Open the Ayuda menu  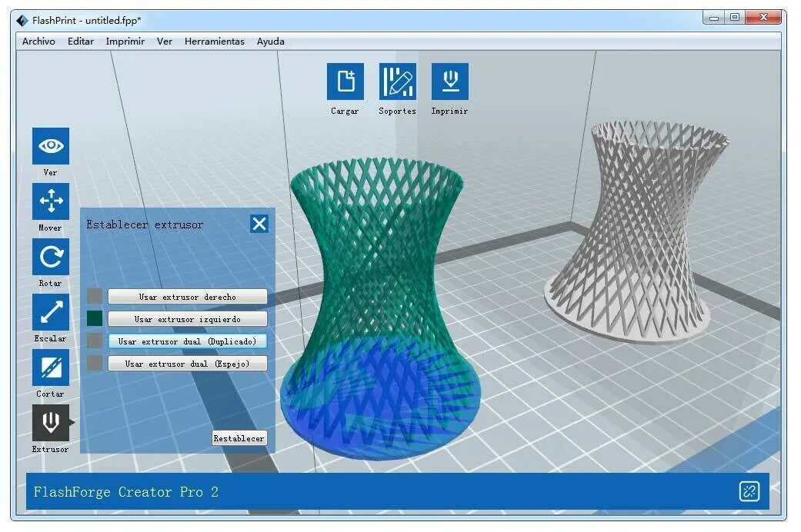click(271, 42)
